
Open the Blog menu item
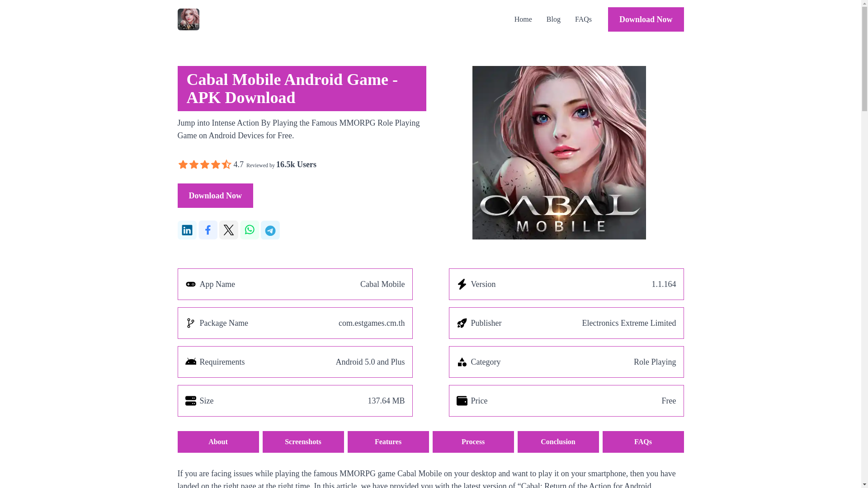click(x=553, y=19)
